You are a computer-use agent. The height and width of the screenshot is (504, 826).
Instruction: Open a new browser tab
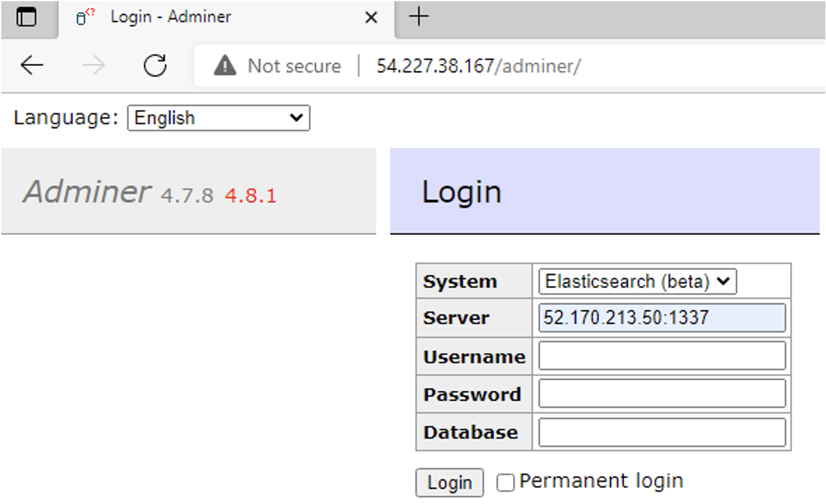click(x=419, y=17)
